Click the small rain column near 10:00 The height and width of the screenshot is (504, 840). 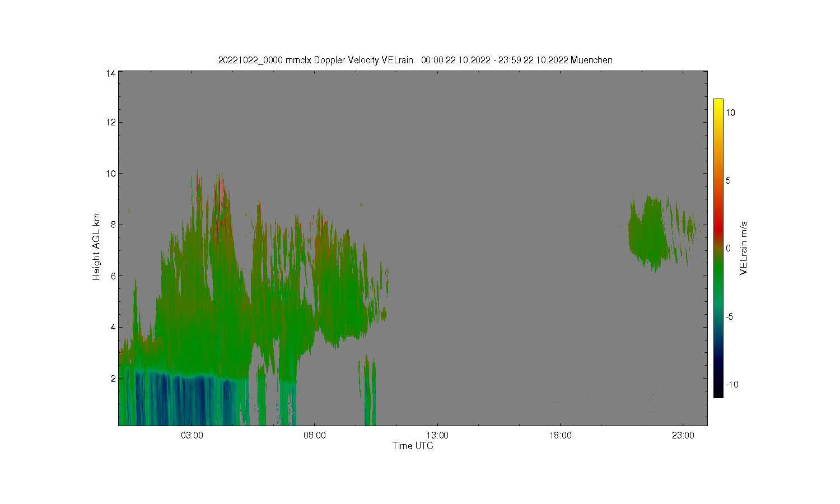367,391
